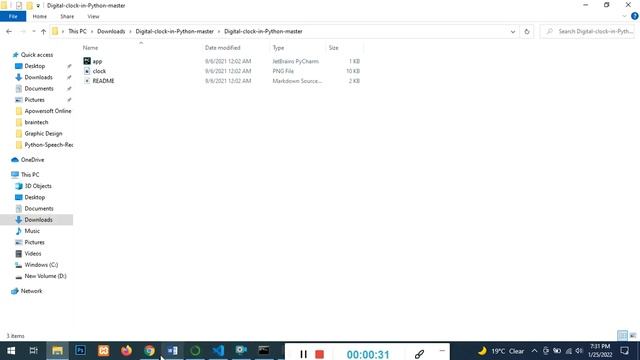This screenshot has width=640, height=360.
Task: Select the 'clock' PNG file
Action: pyautogui.click(x=99, y=71)
